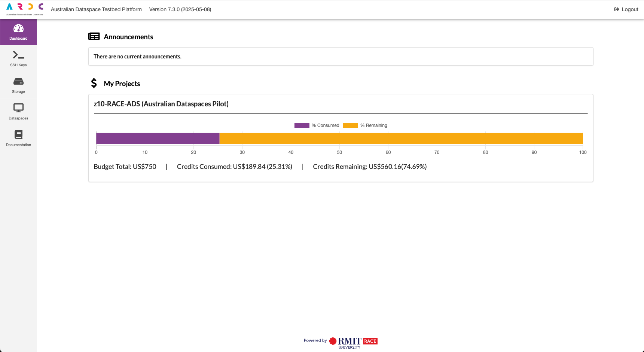Open the Dashboard gauge icon

[18, 28]
